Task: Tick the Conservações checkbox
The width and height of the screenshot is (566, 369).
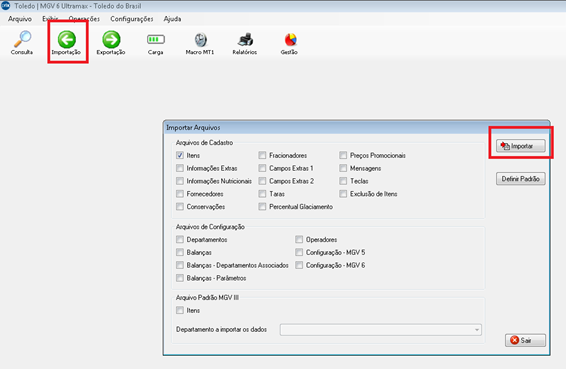Action: point(180,207)
